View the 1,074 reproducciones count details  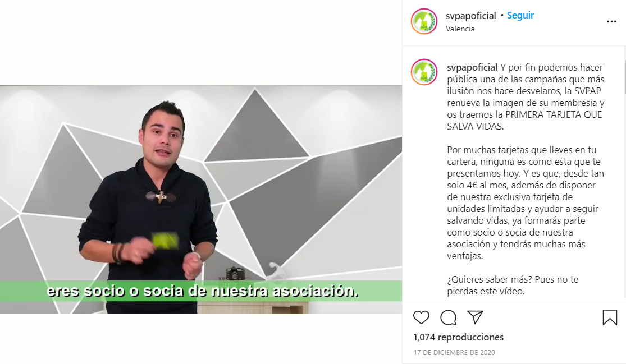(458, 337)
